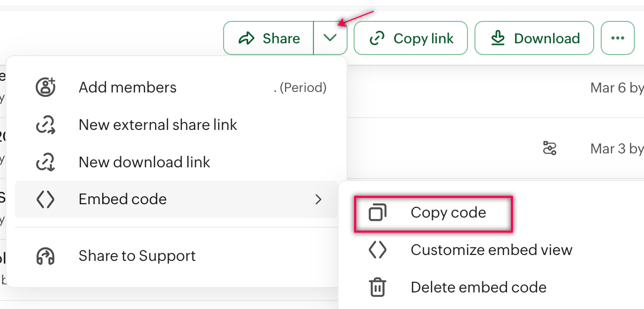Select Add members menu entry
The width and height of the screenshot is (644, 309).
[x=127, y=87]
